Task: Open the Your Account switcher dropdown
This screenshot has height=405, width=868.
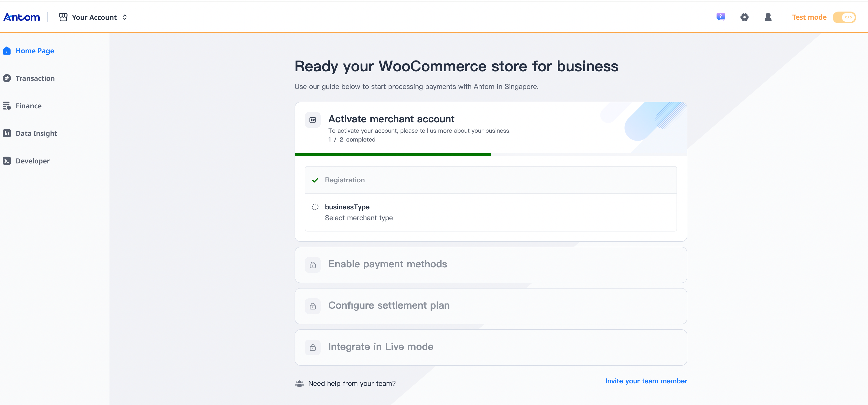Action: click(x=94, y=17)
